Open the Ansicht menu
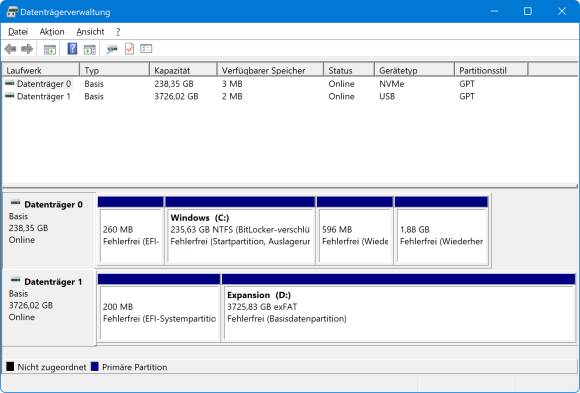Image resolution: width=580 pixels, height=393 pixels. point(90,32)
